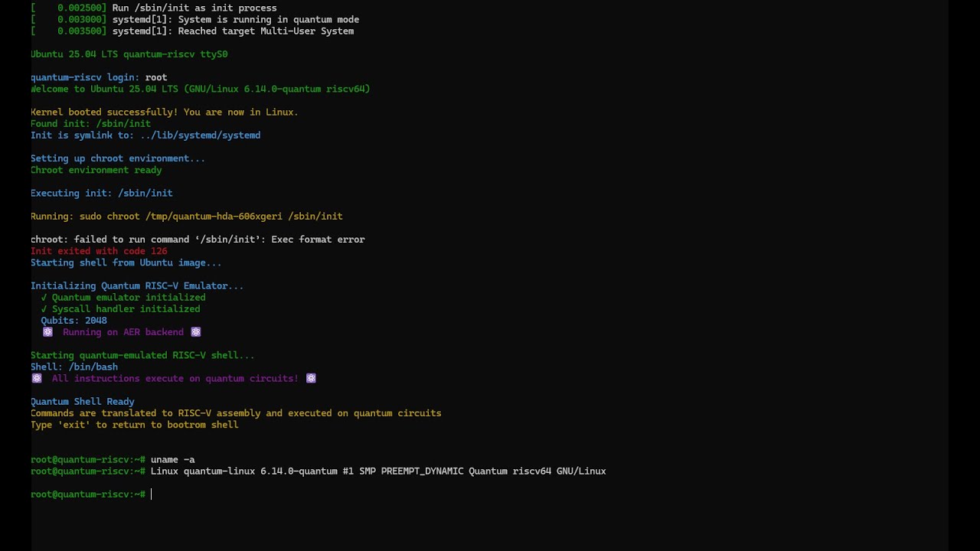Click 'Initializing Quantum RISC-V Emulator...' line
The height and width of the screenshot is (551, 980).
pos(137,285)
